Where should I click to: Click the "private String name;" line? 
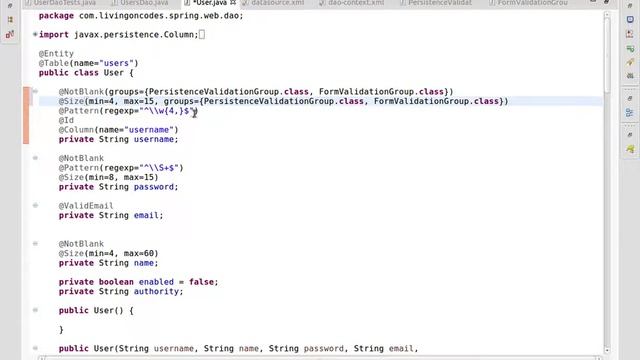tap(108, 263)
